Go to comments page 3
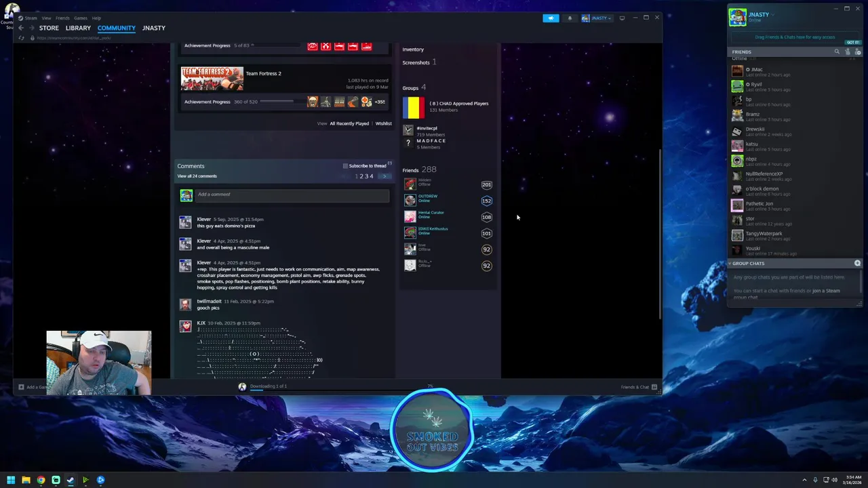Screen dimensions: 868x488 point(366,176)
